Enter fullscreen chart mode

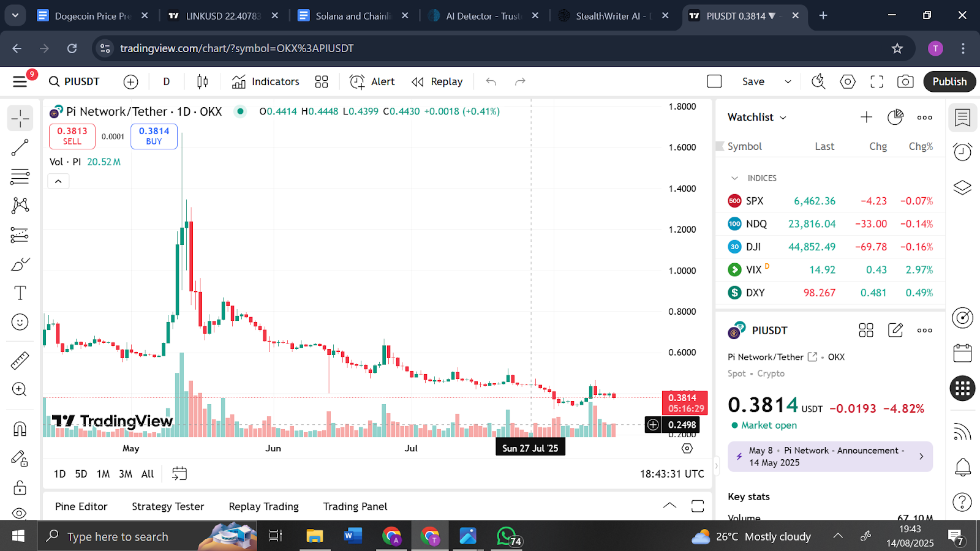(x=876, y=81)
